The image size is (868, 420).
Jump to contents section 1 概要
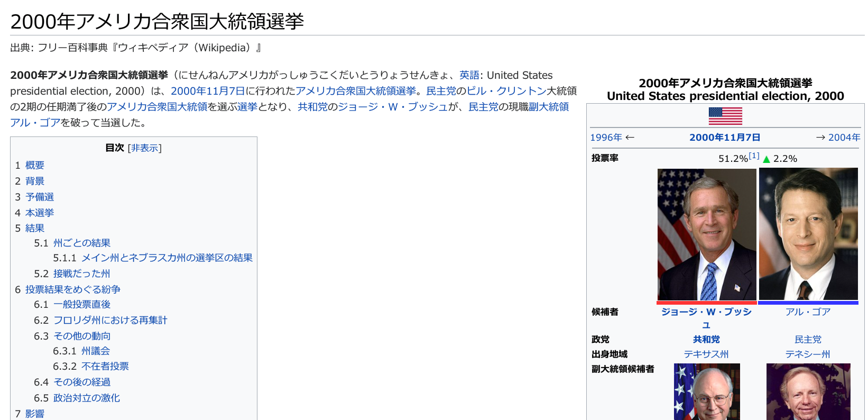click(x=30, y=166)
